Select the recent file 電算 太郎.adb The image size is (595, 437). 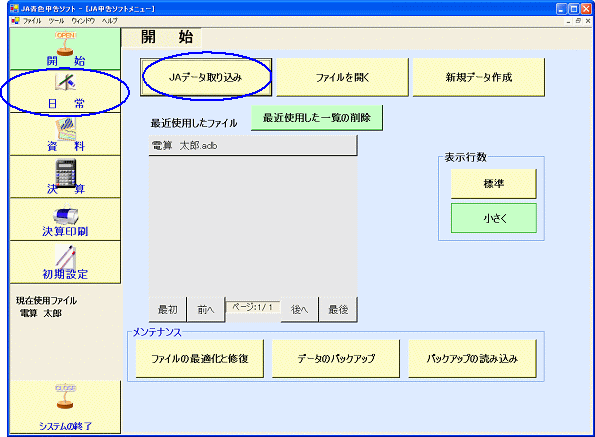point(253,146)
